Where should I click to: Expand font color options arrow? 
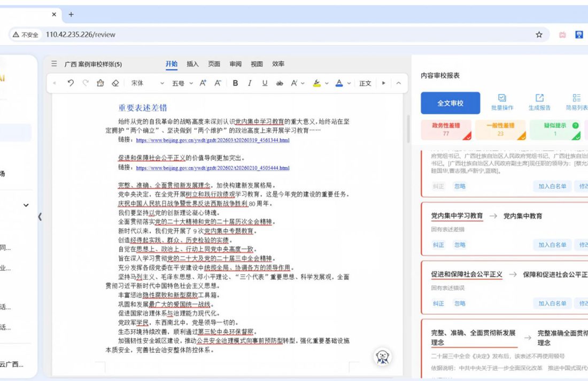point(349,83)
